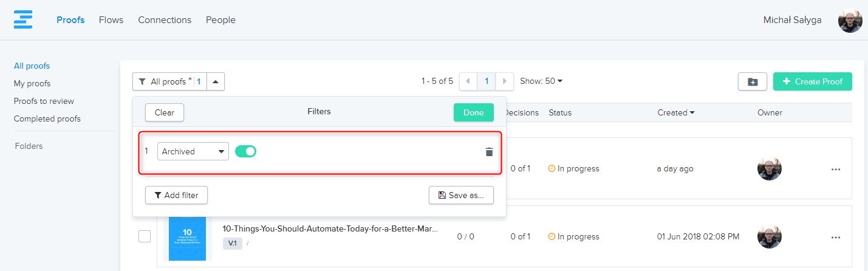Go to next page arrow
The image size is (868, 271).
[505, 81]
